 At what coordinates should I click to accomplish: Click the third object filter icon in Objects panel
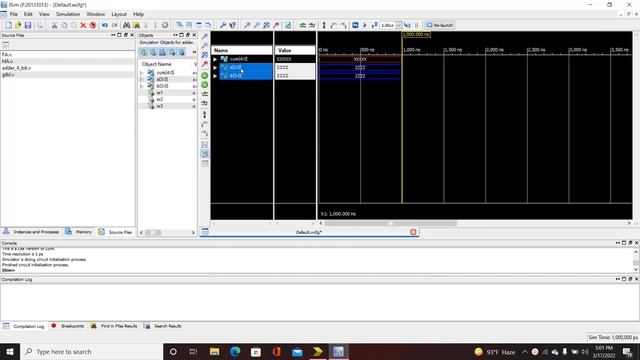click(x=162, y=52)
